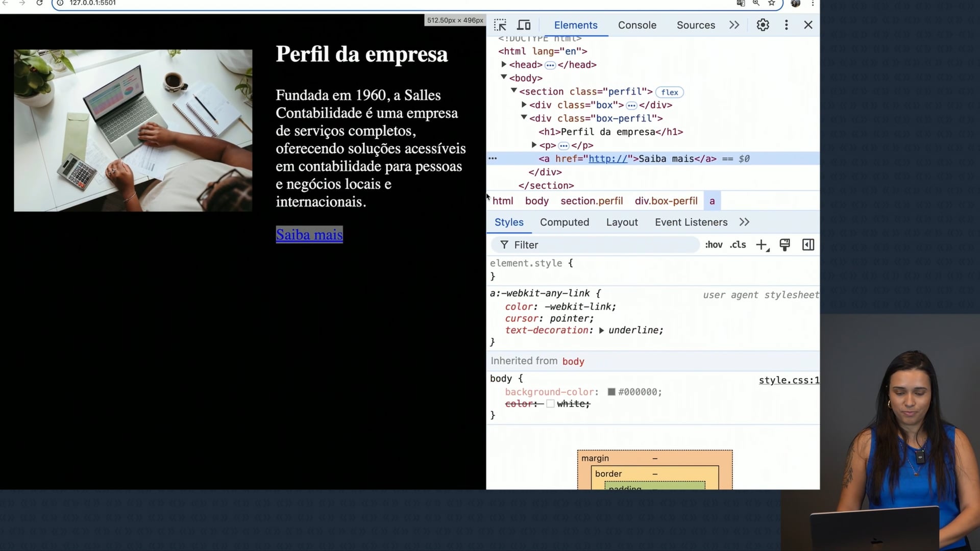Image resolution: width=980 pixels, height=551 pixels.
Task: Open the Computed styles tab
Action: click(x=564, y=222)
